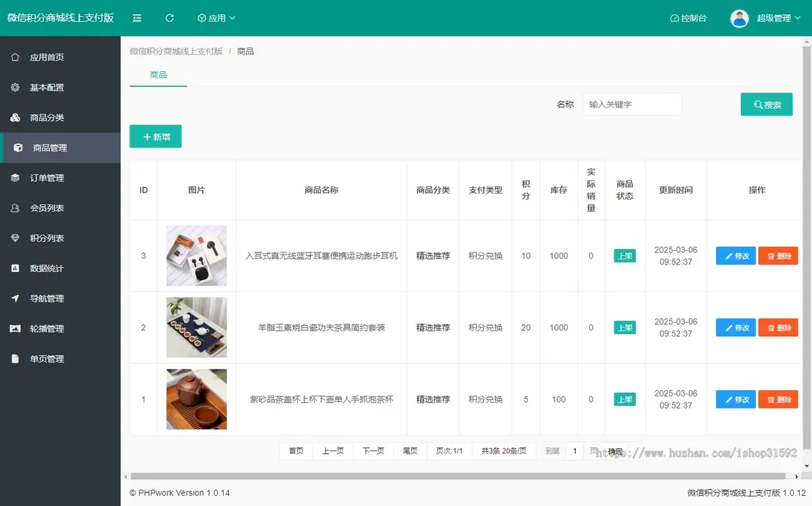Click 删除 for product ID 1
Image resolution: width=812 pixels, height=506 pixels.
778,399
